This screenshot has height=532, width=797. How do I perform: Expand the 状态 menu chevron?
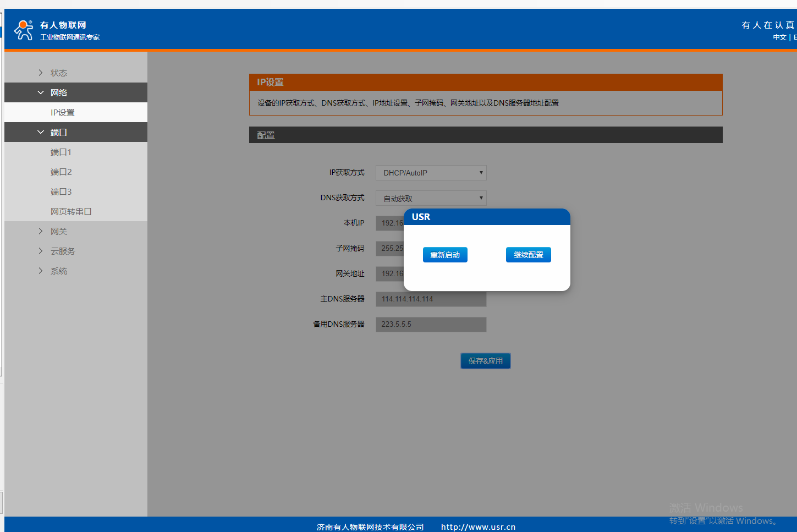tap(41, 73)
